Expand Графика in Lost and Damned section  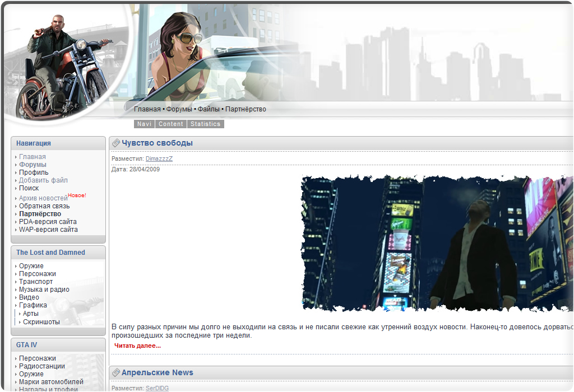coord(33,305)
